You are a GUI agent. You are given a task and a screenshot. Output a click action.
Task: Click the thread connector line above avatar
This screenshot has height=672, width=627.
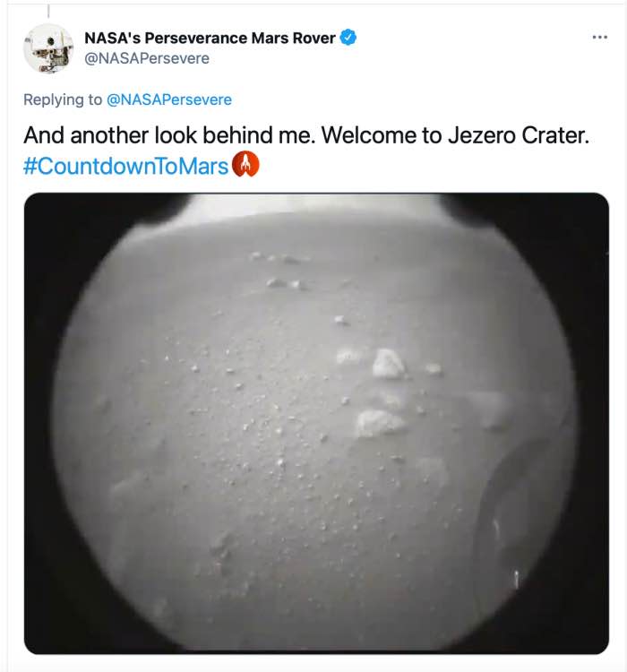48,11
